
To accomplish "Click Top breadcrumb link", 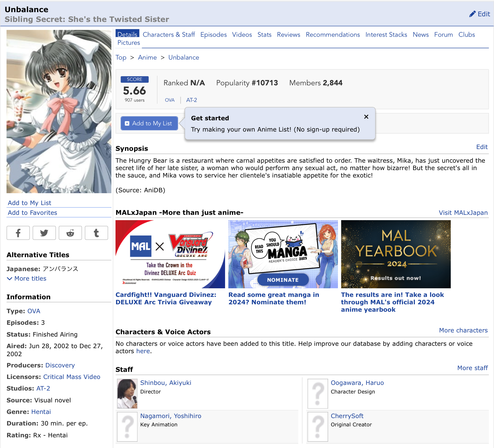I will 121,57.
